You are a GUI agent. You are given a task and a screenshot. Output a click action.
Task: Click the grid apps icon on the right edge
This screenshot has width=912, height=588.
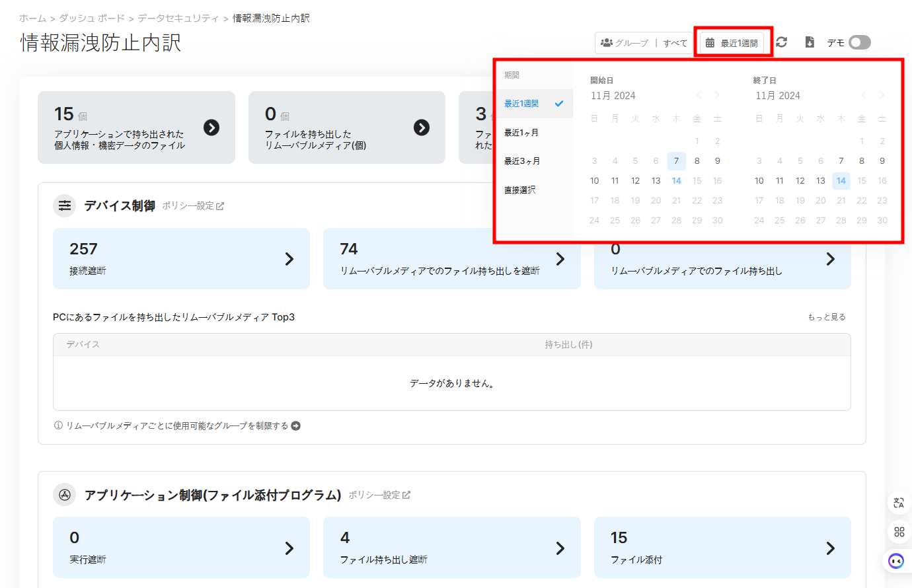[899, 532]
